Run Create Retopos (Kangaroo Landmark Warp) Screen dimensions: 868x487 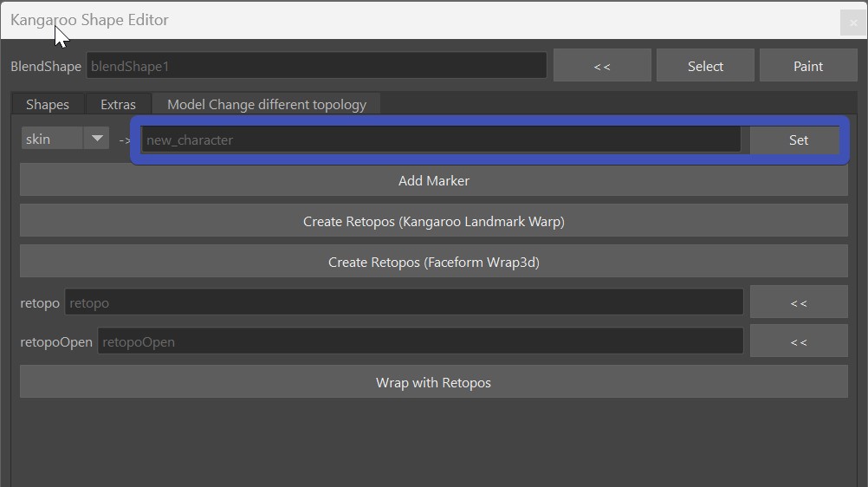433,221
